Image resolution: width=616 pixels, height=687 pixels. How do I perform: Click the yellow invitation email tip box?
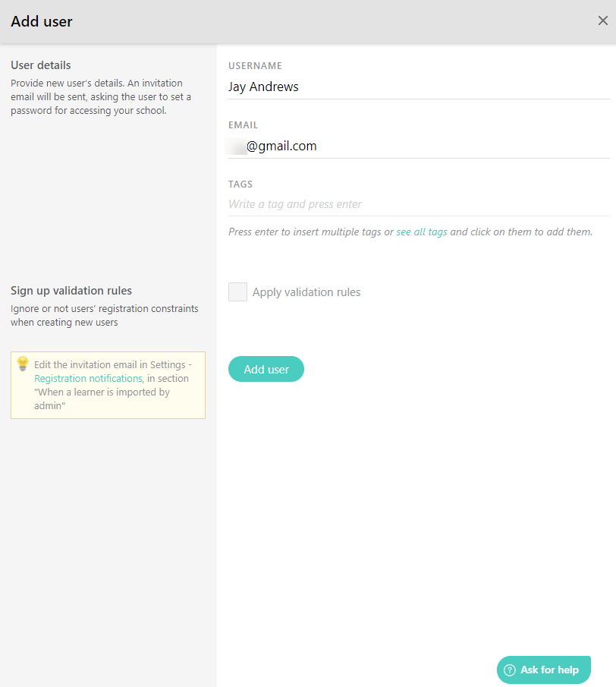[x=107, y=385]
